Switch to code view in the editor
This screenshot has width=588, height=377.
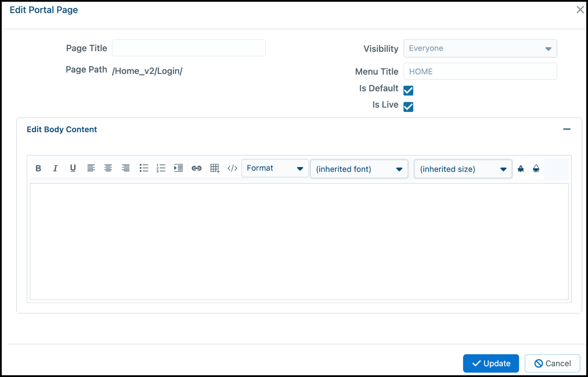[x=232, y=168]
